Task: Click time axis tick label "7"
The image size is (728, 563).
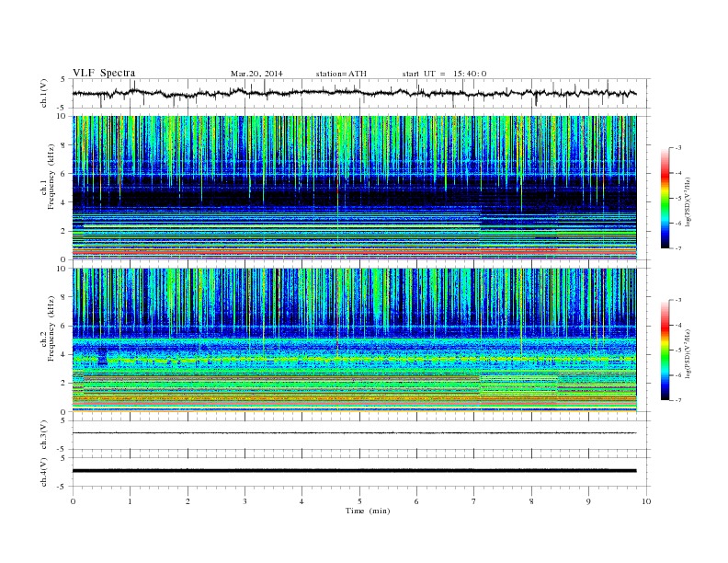Action: [474, 501]
